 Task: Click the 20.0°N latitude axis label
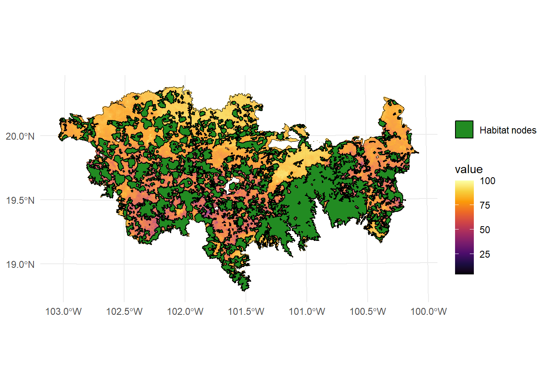pyautogui.click(x=20, y=136)
